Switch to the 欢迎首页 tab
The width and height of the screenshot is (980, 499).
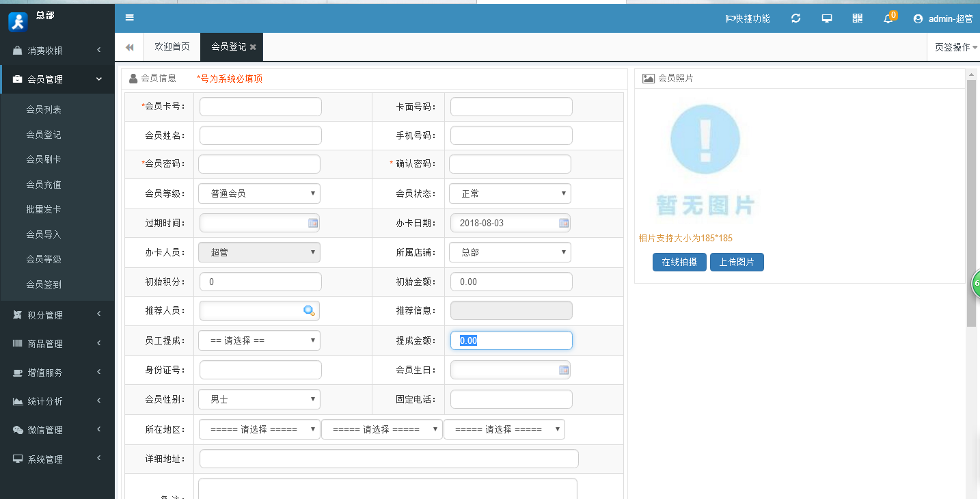click(172, 47)
